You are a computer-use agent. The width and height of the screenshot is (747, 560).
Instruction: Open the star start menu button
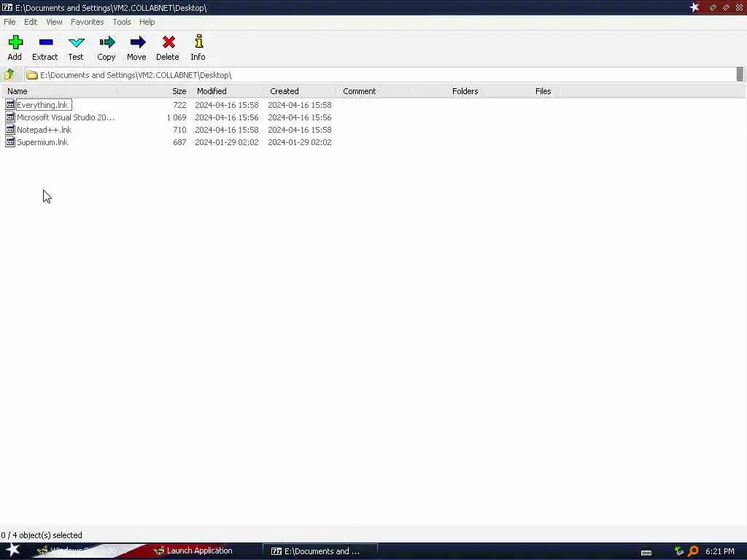[12, 550]
